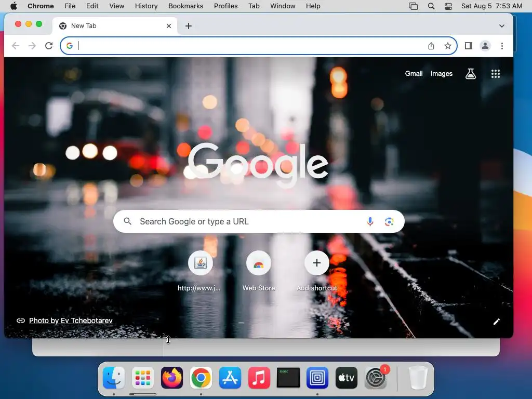Screen dimensions: 532x399
Task: Click the browser Forward arrow
Action: point(32,46)
